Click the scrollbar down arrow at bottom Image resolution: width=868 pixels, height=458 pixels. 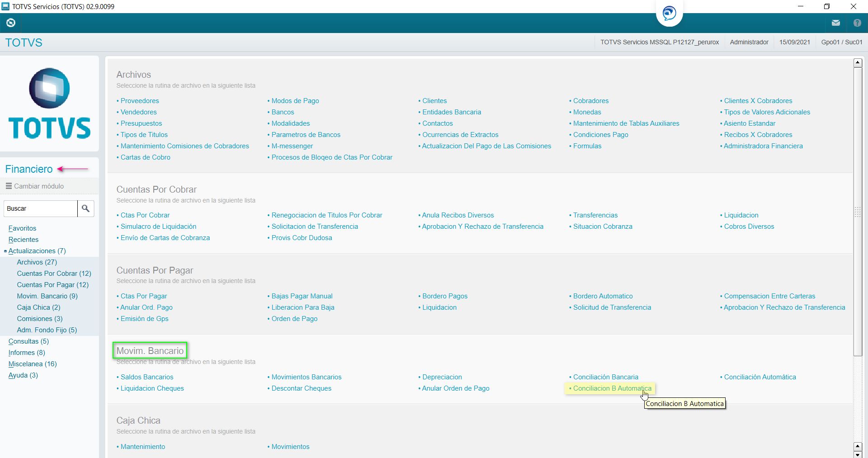[x=858, y=454]
